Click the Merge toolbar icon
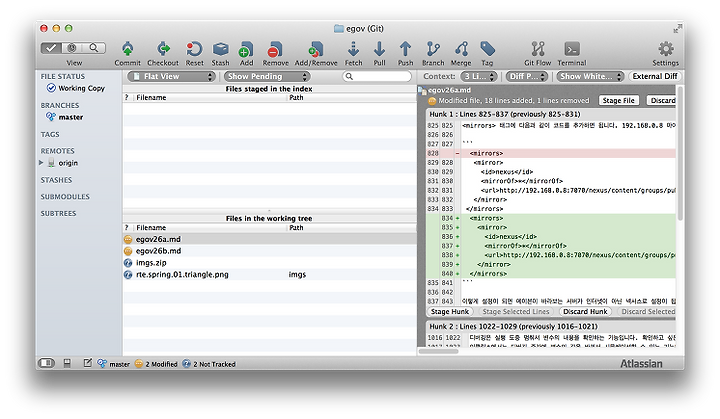The height and width of the screenshot is (419, 720). point(461,49)
